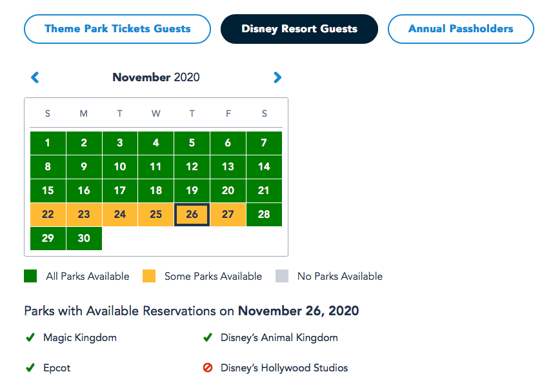
Task: Open the Annual Passholders tab
Action: (461, 29)
